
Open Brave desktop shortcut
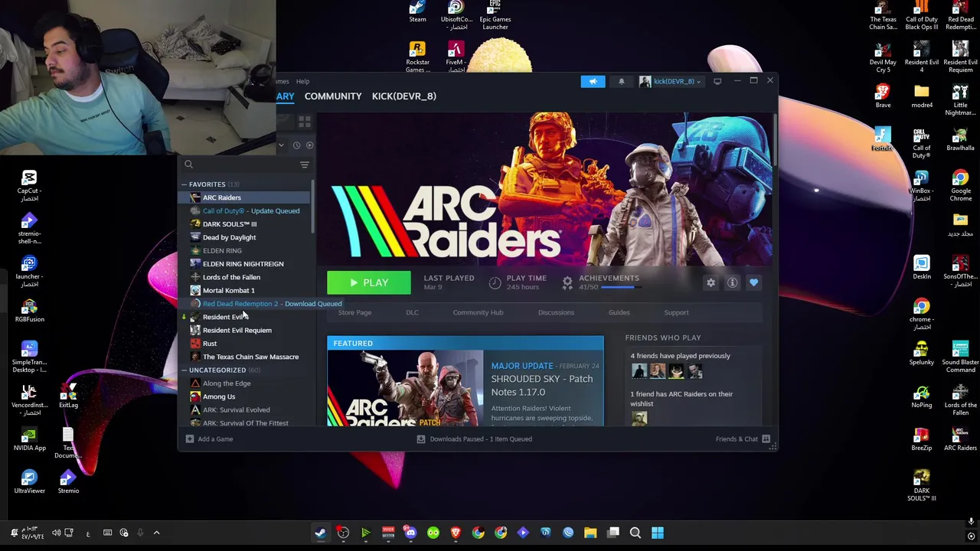(883, 96)
